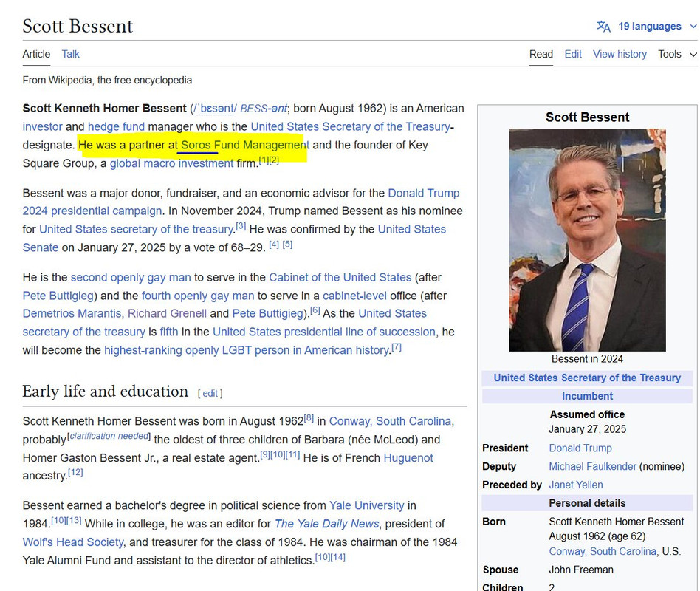Click the translate languages icon
This screenshot has height=591, width=700.
603,27
